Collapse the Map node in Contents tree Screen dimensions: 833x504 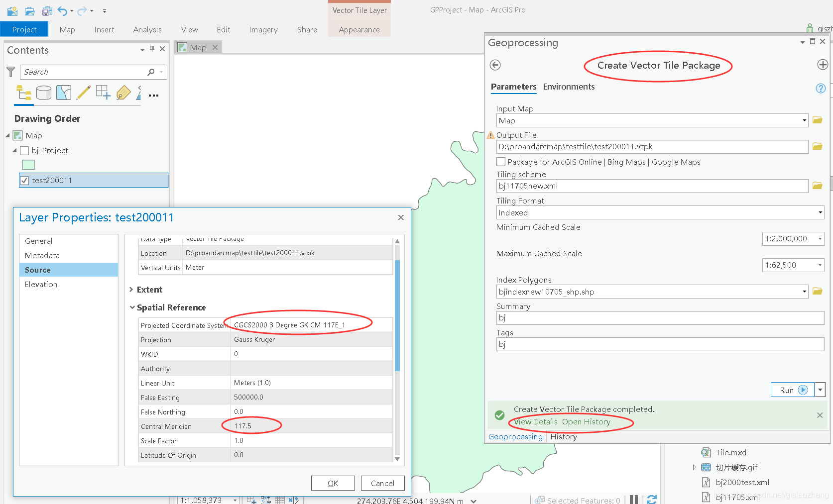click(7, 135)
